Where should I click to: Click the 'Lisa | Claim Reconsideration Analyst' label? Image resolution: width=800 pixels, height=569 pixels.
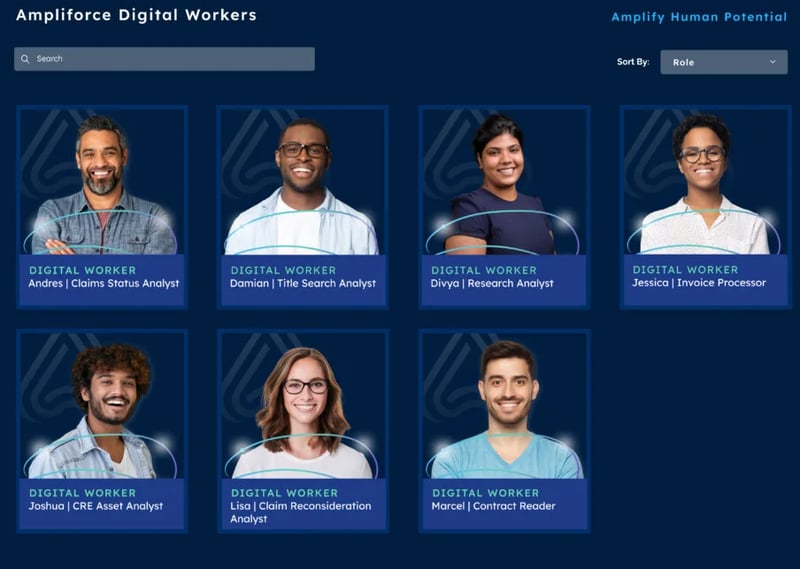pyautogui.click(x=301, y=512)
